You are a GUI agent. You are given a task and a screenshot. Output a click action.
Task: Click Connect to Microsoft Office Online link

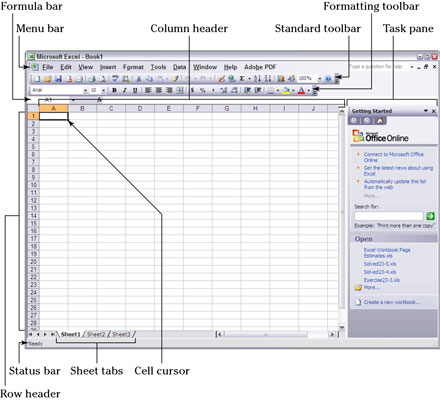click(x=393, y=157)
